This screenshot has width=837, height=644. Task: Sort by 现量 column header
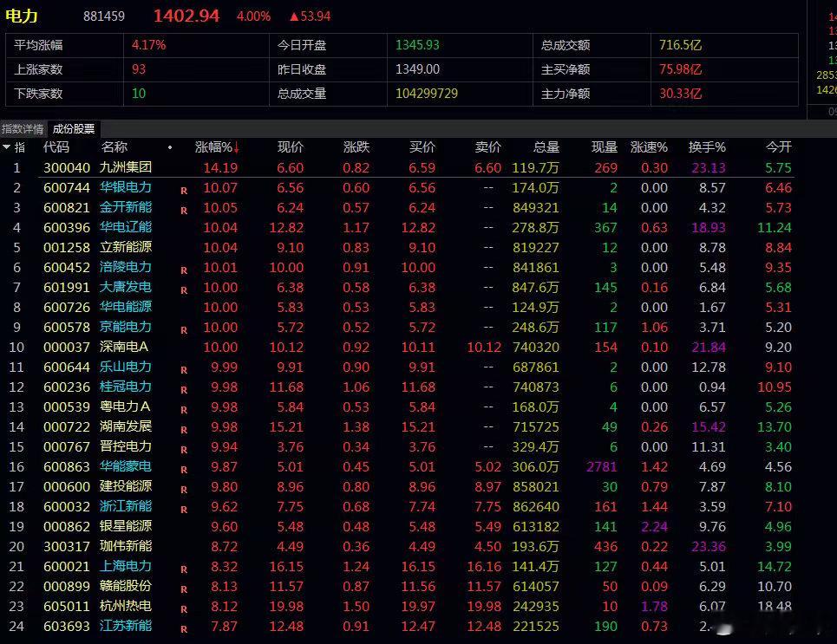click(x=605, y=147)
